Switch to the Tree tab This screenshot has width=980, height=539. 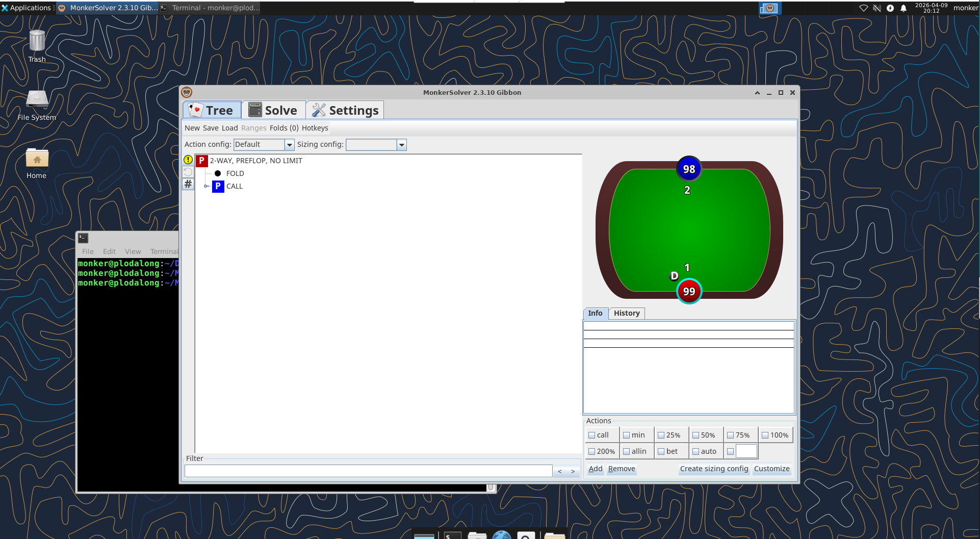(212, 110)
